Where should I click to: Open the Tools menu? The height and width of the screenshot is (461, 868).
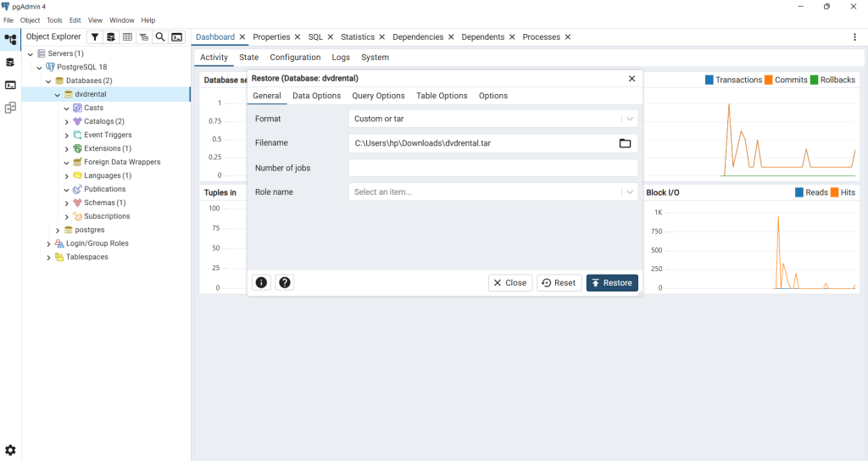pos(54,20)
